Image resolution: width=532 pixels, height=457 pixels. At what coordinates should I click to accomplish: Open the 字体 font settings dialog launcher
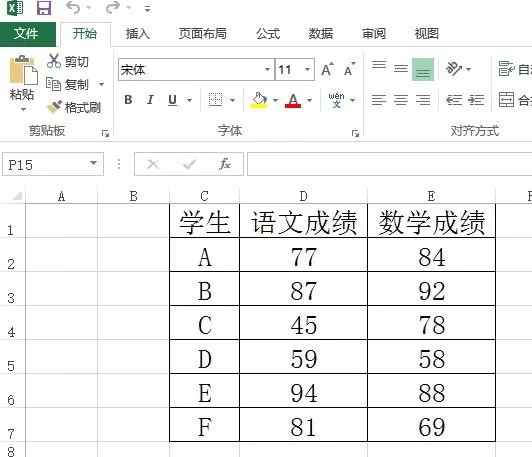tap(355, 134)
